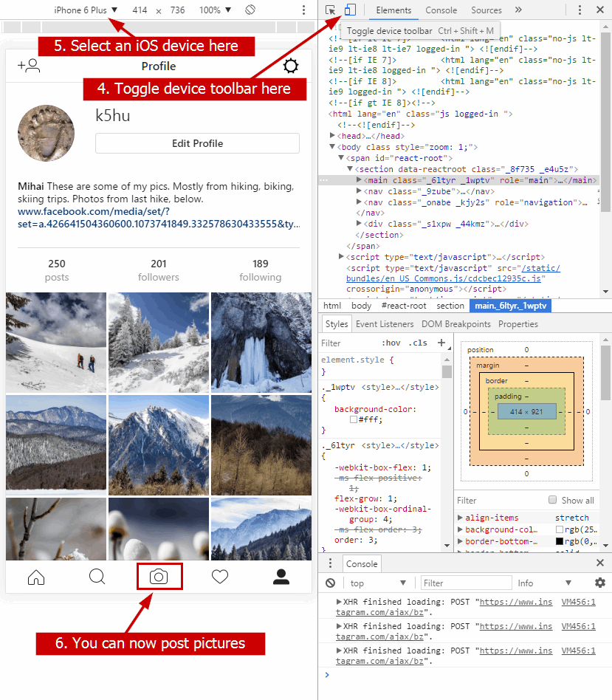Close the DevTools panel
The height and width of the screenshot is (700, 612).
tap(600, 10)
